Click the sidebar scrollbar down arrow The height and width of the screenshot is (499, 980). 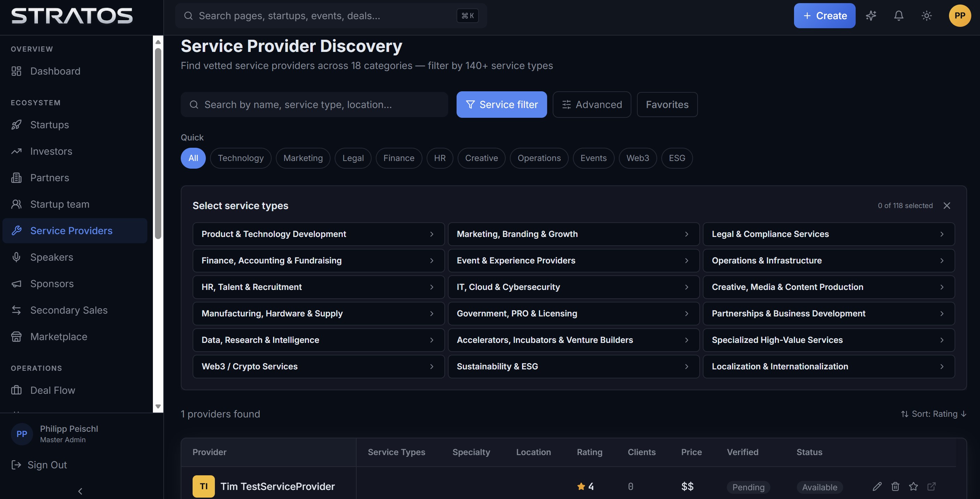click(158, 406)
